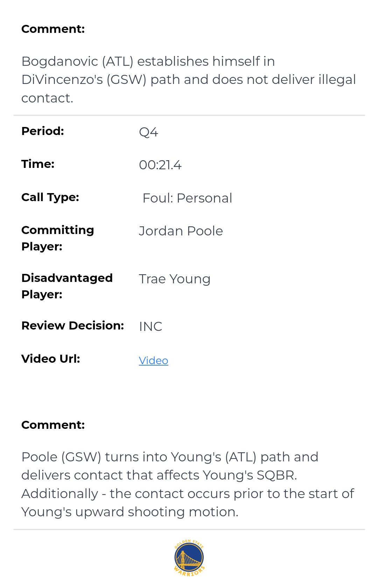Click the Bogdanovic comment paragraph
The height and width of the screenshot is (588, 378).
click(188, 79)
